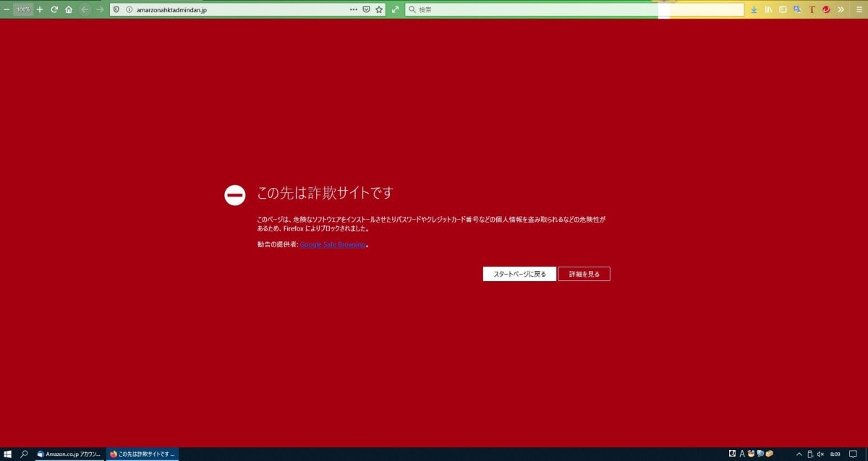Click the tracking protection shield icon
The width and height of the screenshot is (868, 461).
click(116, 9)
